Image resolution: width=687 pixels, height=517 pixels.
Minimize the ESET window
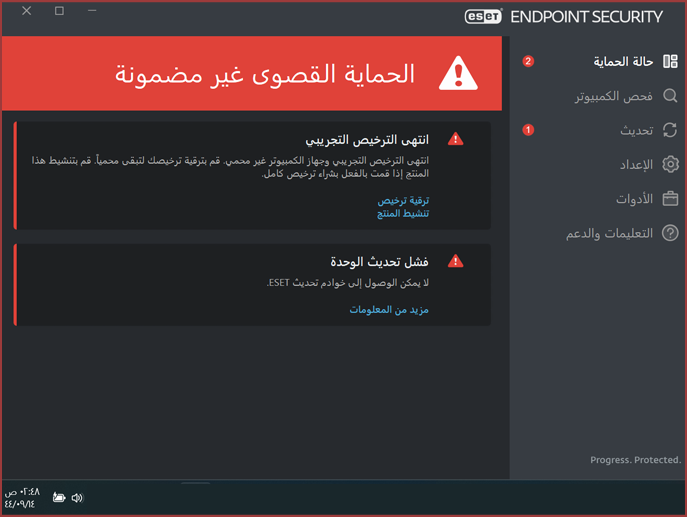tap(92, 11)
